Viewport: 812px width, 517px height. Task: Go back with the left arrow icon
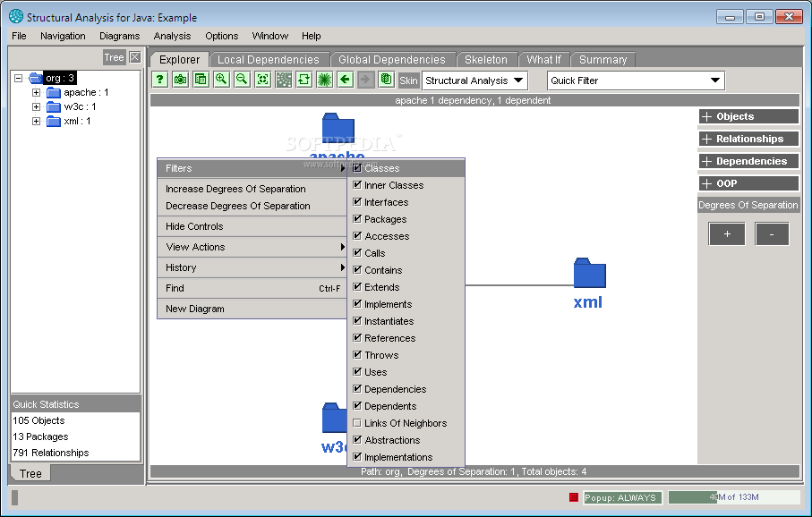point(346,80)
